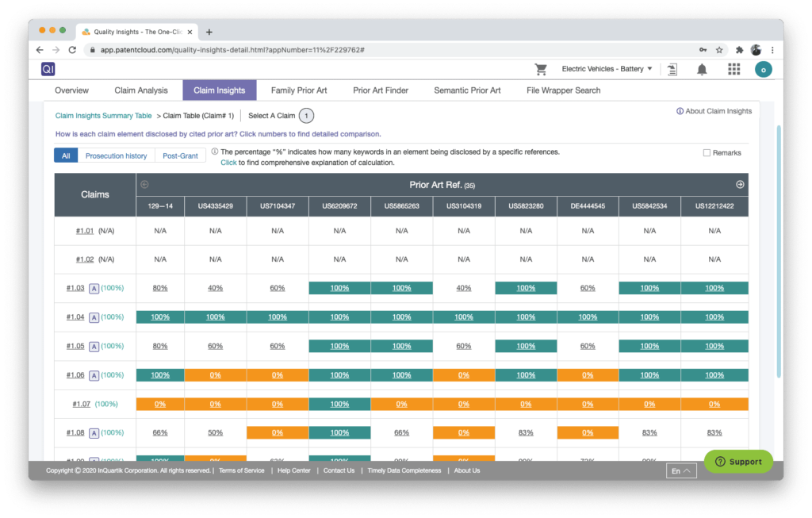Click the Support button in the bottom corner

pos(738,461)
